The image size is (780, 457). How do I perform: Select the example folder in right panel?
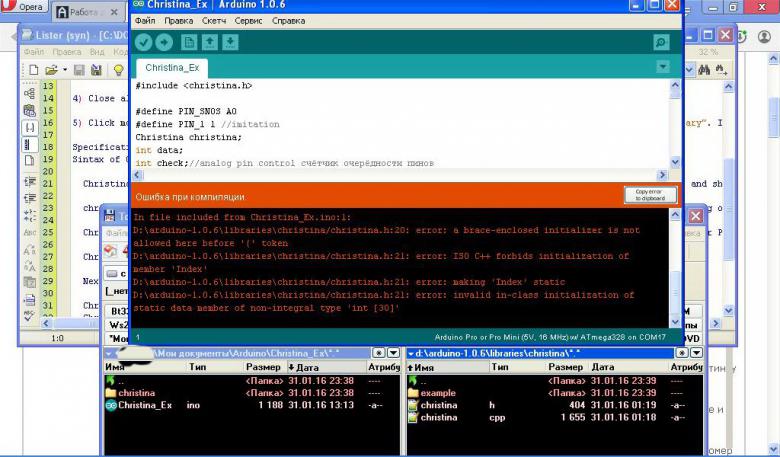tap(555, 393)
